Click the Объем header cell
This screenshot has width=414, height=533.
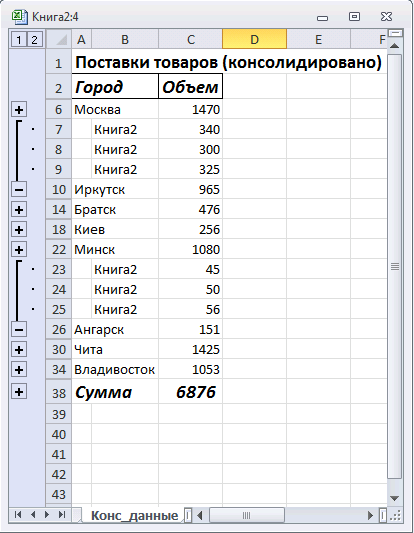pos(190,87)
